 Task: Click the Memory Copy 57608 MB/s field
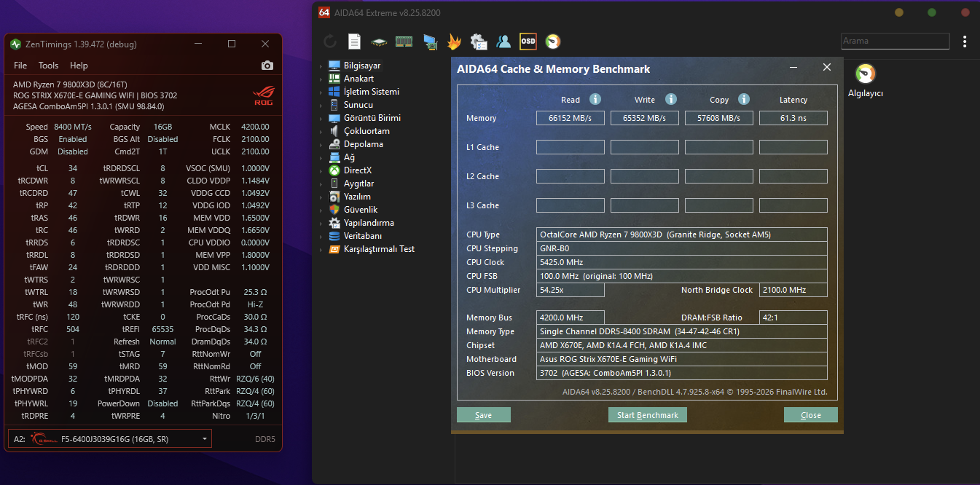point(719,118)
